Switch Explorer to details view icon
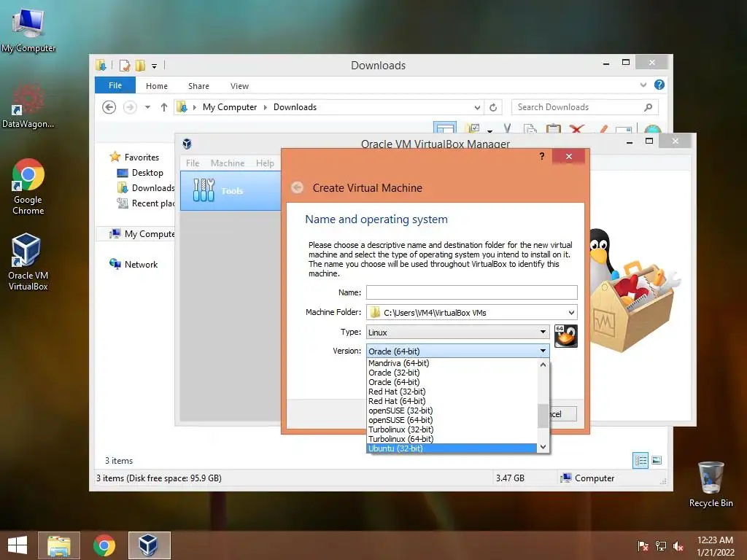 (x=640, y=461)
